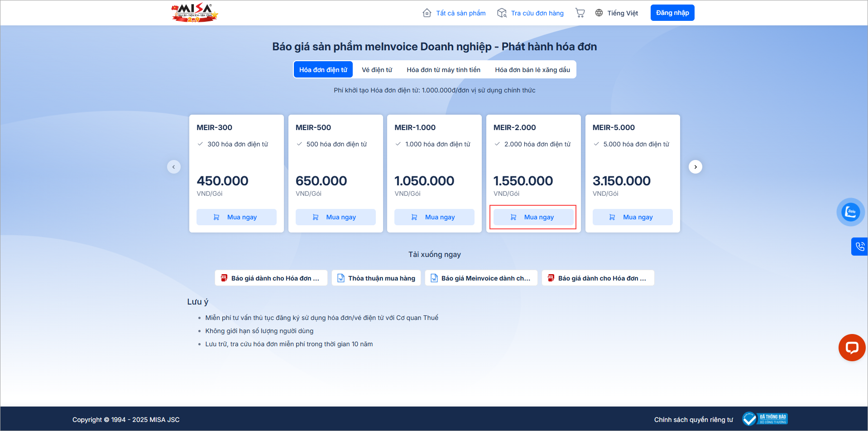Click the 650.000 price

pyautogui.click(x=321, y=181)
